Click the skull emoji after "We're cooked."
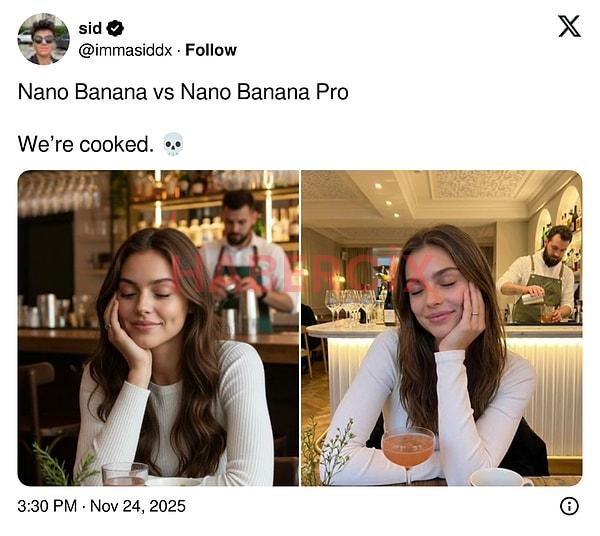The width and height of the screenshot is (600, 536). (173, 144)
